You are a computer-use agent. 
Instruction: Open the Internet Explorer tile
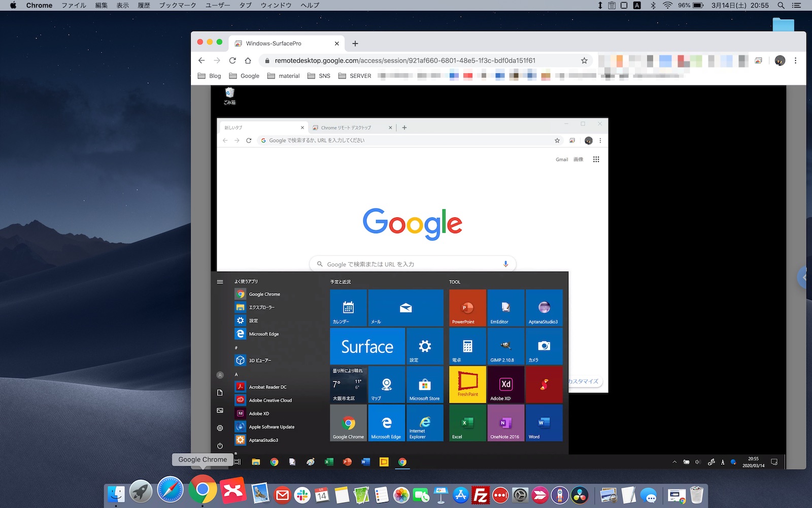pos(425,423)
